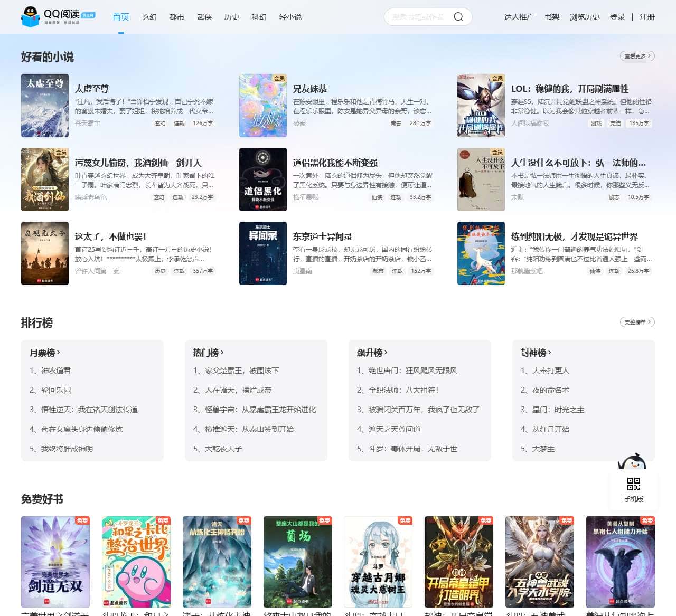The height and width of the screenshot is (616, 676).
Task: Switch to the 都市 category
Action: (x=177, y=17)
